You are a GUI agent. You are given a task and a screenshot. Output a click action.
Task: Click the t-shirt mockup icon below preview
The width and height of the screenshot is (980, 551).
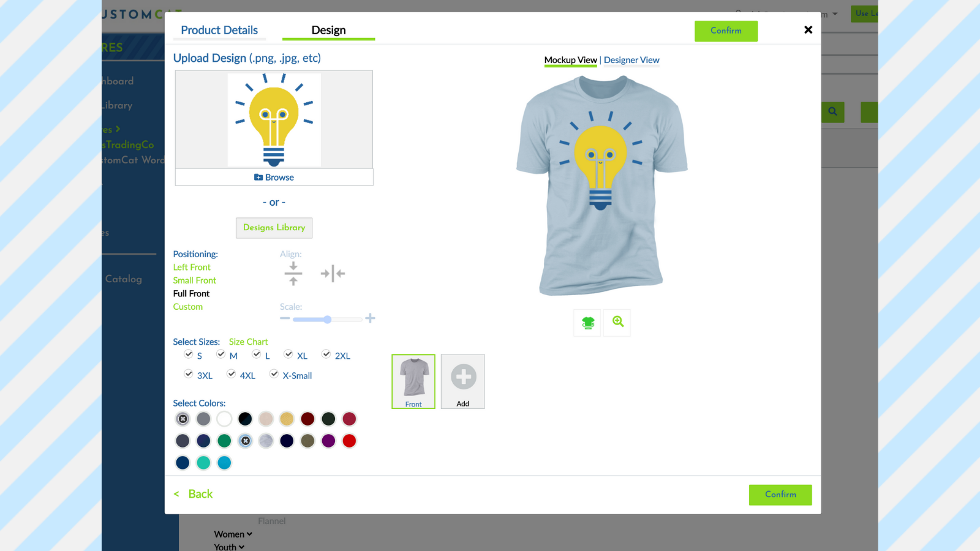click(x=588, y=323)
